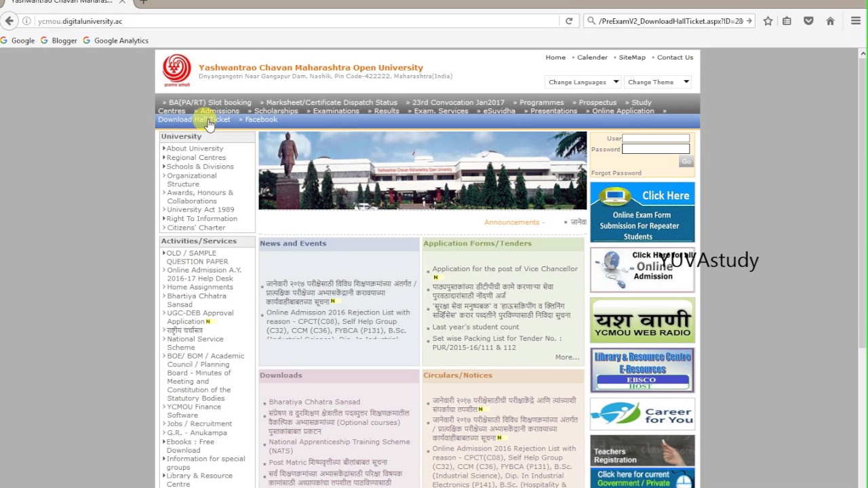Open Schools & Divisions sidebar link
Image resolution: width=868 pixels, height=488 pixels.
pyautogui.click(x=200, y=167)
